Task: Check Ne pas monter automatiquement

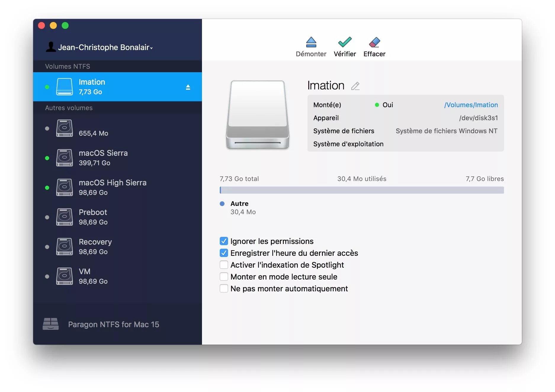Action: coord(224,288)
